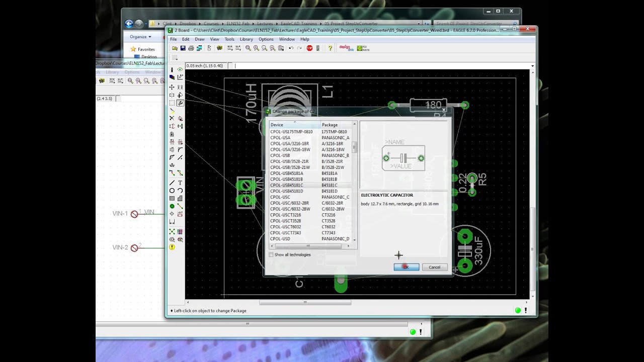Open the Tools menu
The image size is (644, 362).
229,39
